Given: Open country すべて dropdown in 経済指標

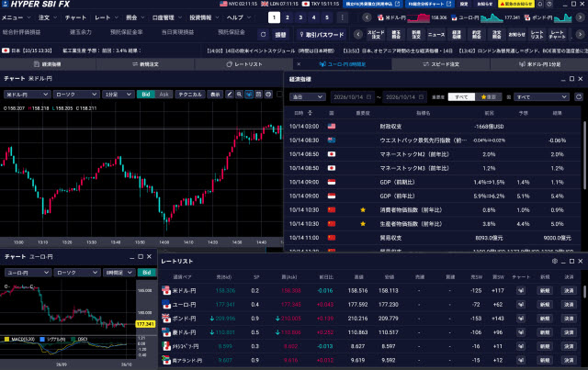Looking at the screenshot, I should click(x=541, y=97).
